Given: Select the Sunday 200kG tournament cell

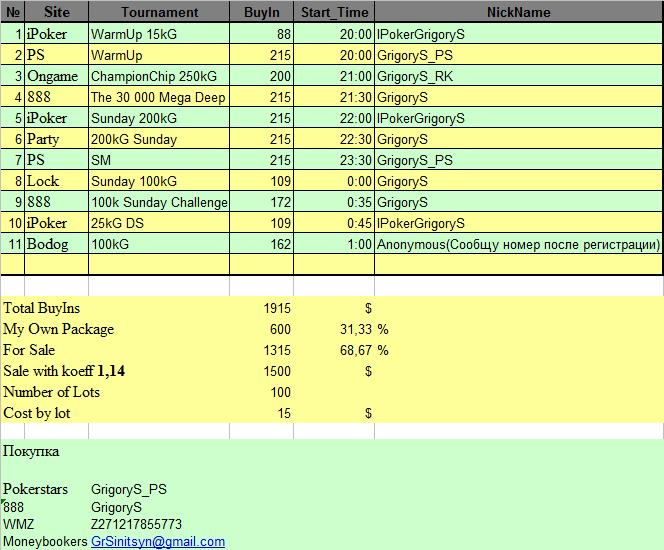Looking at the screenshot, I should coord(159,118).
